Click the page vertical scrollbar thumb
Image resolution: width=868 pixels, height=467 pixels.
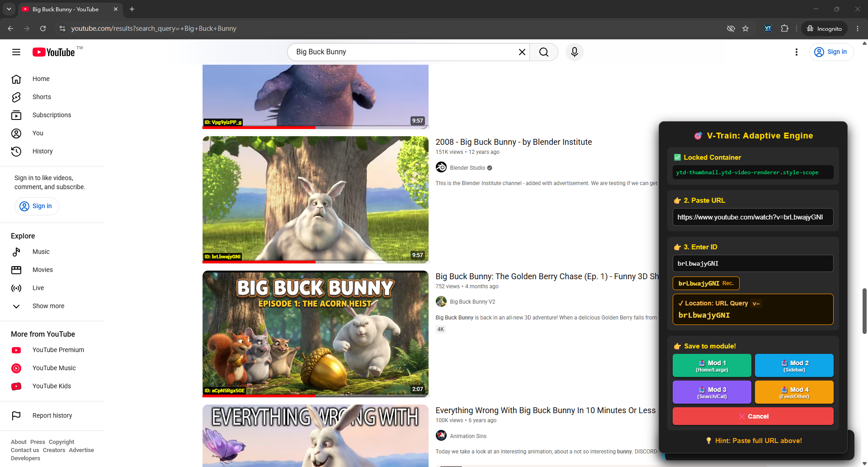point(864,311)
